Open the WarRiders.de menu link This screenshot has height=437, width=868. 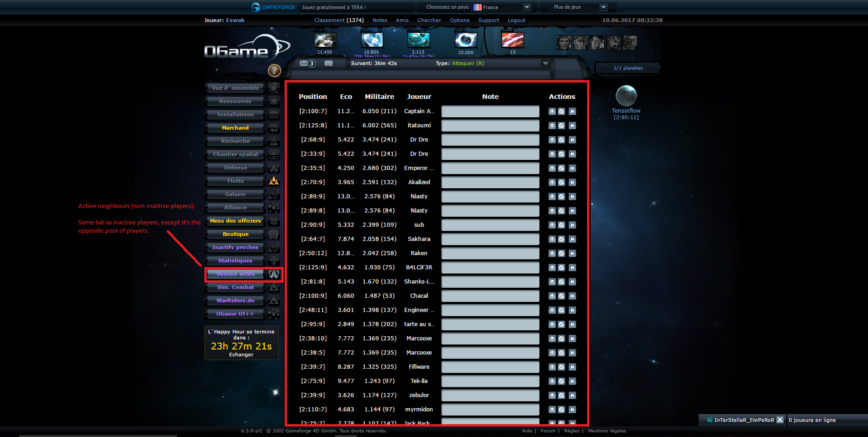pyautogui.click(x=235, y=300)
